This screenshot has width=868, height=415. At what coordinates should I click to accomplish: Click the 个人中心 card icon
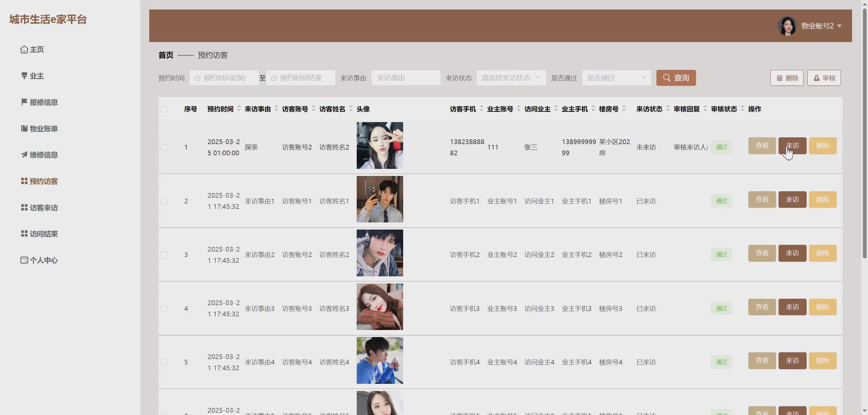(x=24, y=260)
